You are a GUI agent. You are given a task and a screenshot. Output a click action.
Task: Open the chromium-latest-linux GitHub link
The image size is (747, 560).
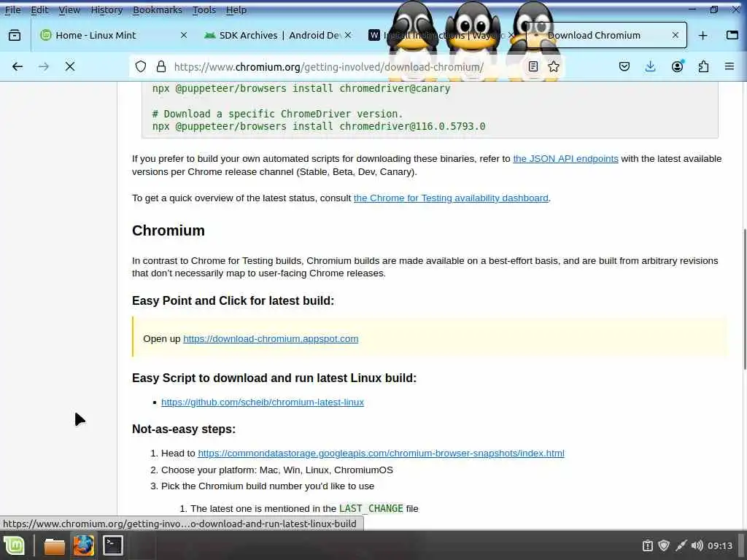tap(263, 402)
